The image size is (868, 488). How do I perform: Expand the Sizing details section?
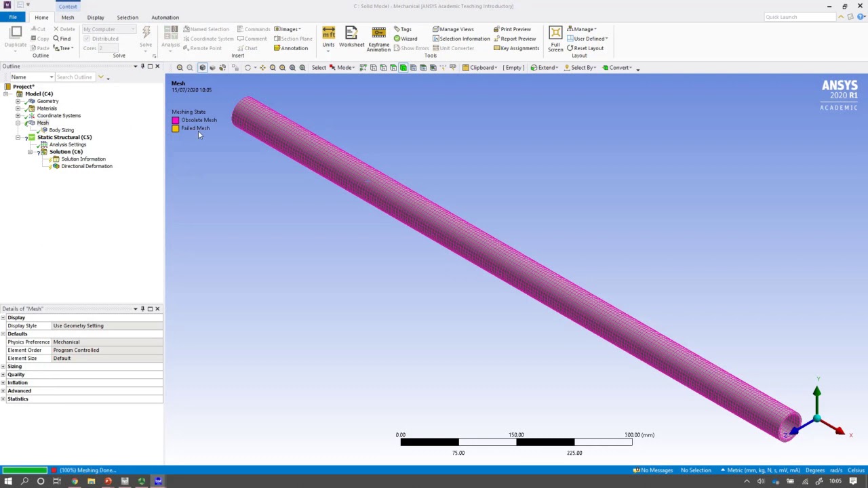pyautogui.click(x=3, y=367)
